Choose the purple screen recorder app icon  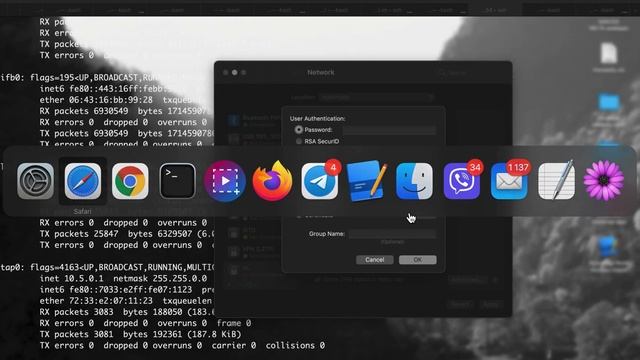coord(225,181)
